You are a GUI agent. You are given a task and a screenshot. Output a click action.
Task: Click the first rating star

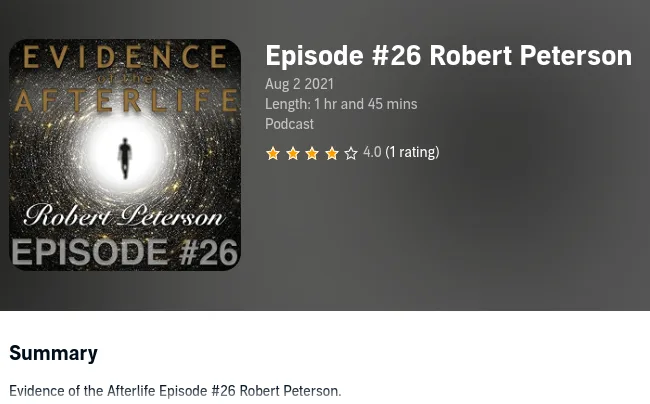tap(273, 153)
